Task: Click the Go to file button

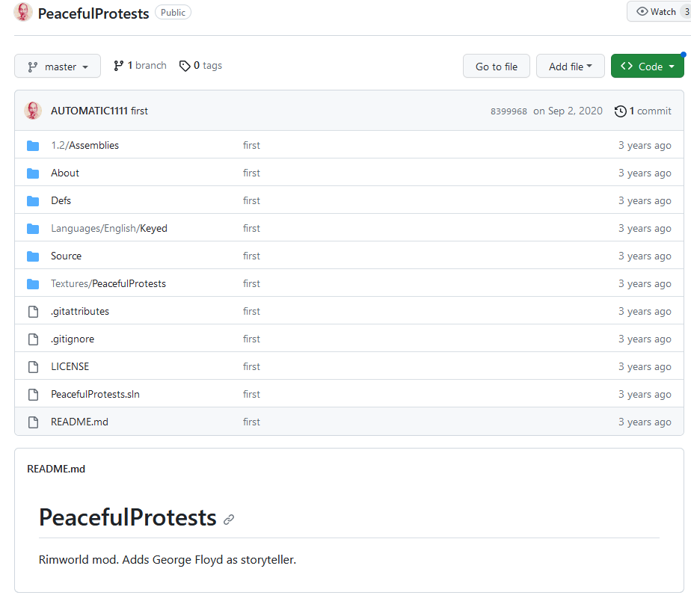Action: pyautogui.click(x=497, y=66)
